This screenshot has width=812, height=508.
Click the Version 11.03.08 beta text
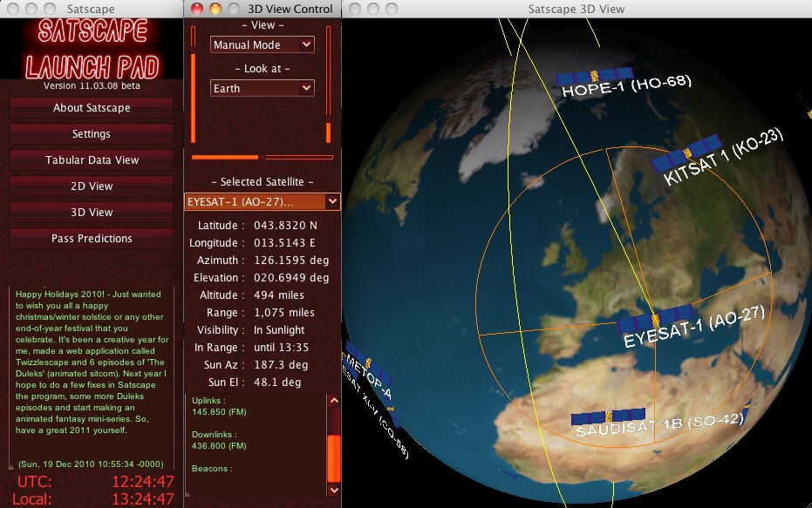92,86
